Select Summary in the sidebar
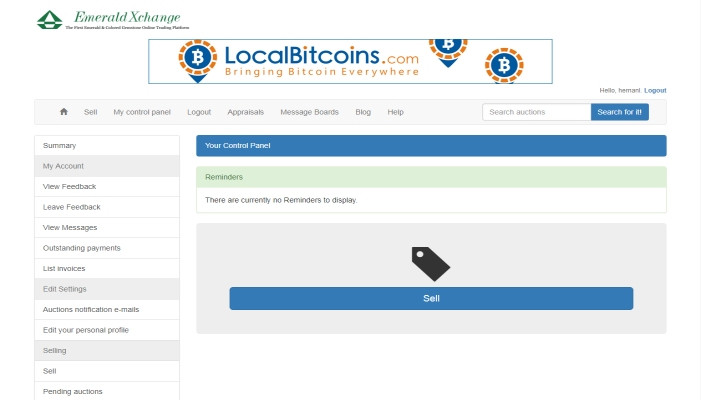This screenshot has height=400, width=701. pyautogui.click(x=107, y=146)
